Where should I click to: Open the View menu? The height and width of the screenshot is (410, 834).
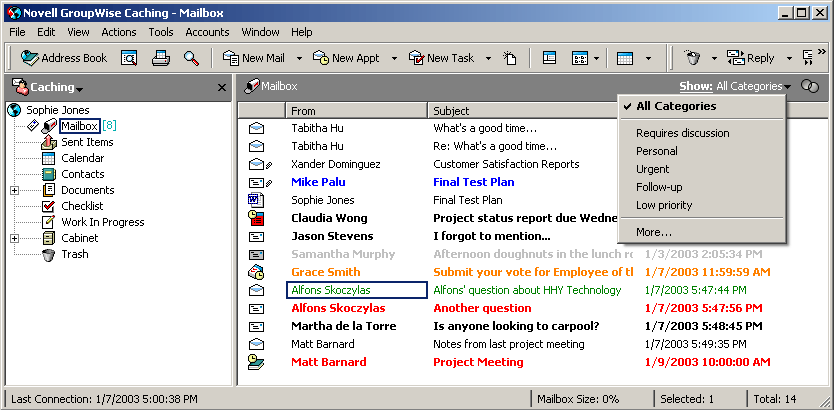(x=78, y=32)
